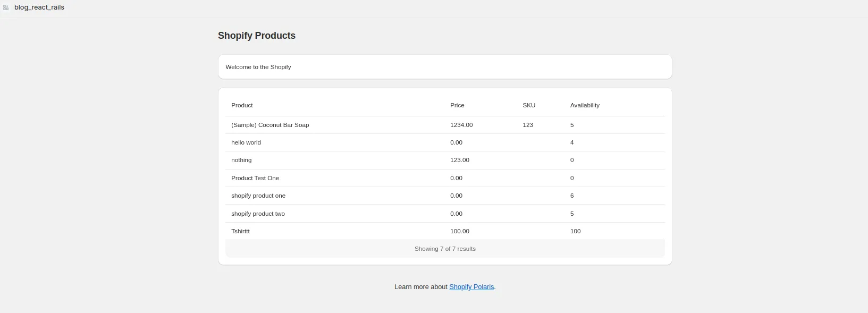868x313 pixels.
Task: Click the blog_react_rails app title
Action: tap(39, 7)
